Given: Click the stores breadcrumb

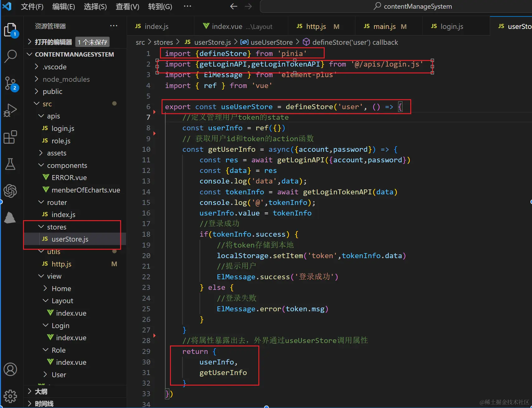Looking at the screenshot, I should (x=163, y=42).
